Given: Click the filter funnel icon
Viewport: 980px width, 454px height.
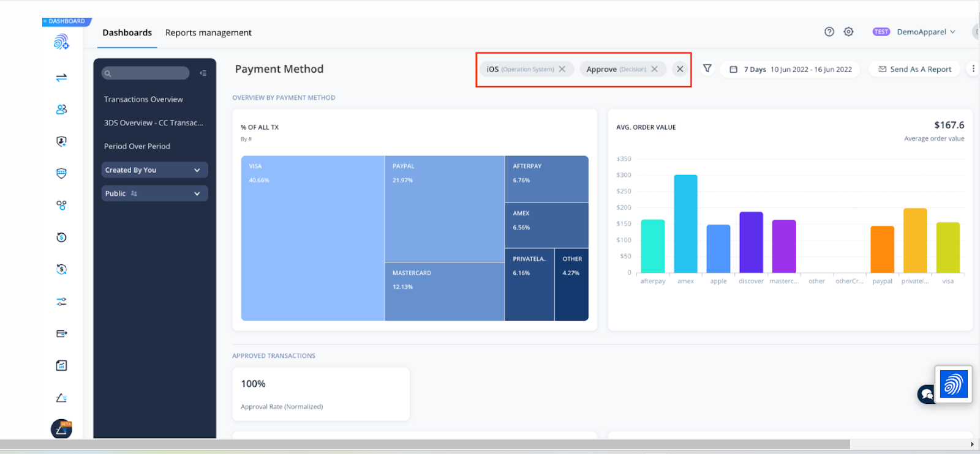Looking at the screenshot, I should pos(707,69).
